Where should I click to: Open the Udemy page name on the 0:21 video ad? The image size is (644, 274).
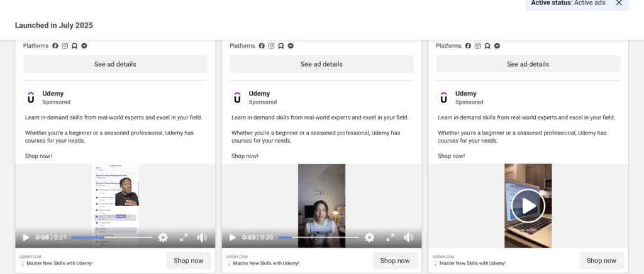point(53,94)
